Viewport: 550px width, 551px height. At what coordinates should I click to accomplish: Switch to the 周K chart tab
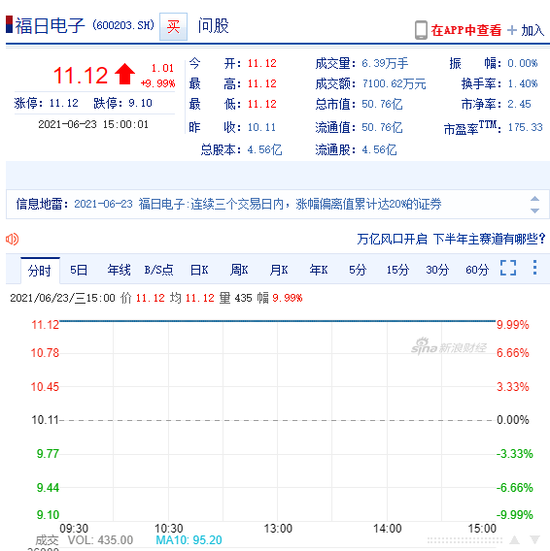point(239,270)
